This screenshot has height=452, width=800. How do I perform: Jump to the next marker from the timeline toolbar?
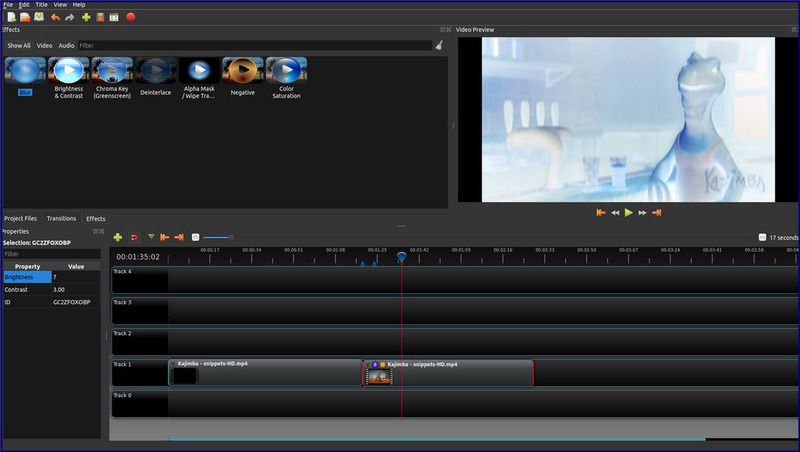(x=179, y=237)
